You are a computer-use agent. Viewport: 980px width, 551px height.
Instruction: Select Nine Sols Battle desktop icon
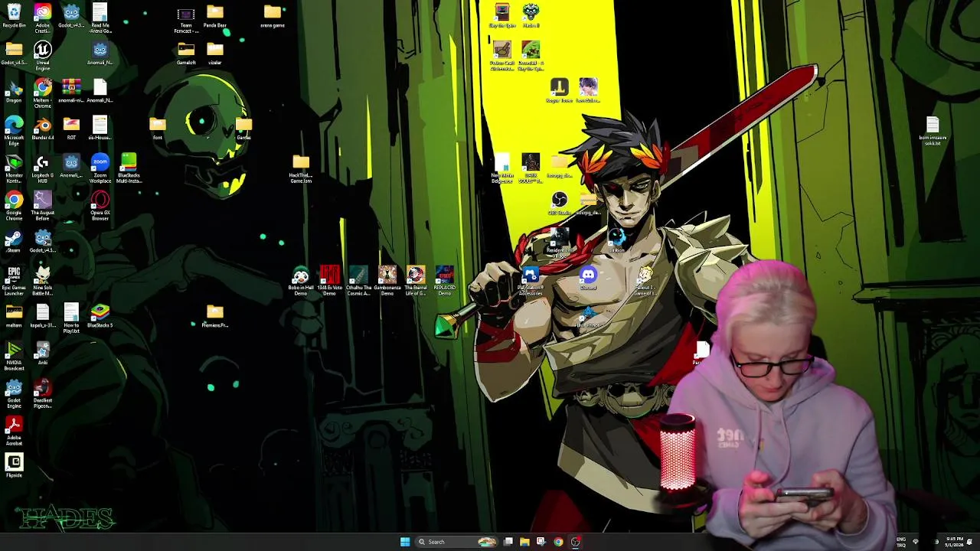43,281
